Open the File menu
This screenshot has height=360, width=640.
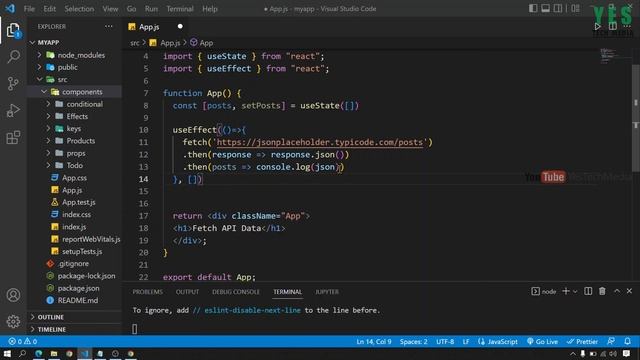click(x=29, y=9)
